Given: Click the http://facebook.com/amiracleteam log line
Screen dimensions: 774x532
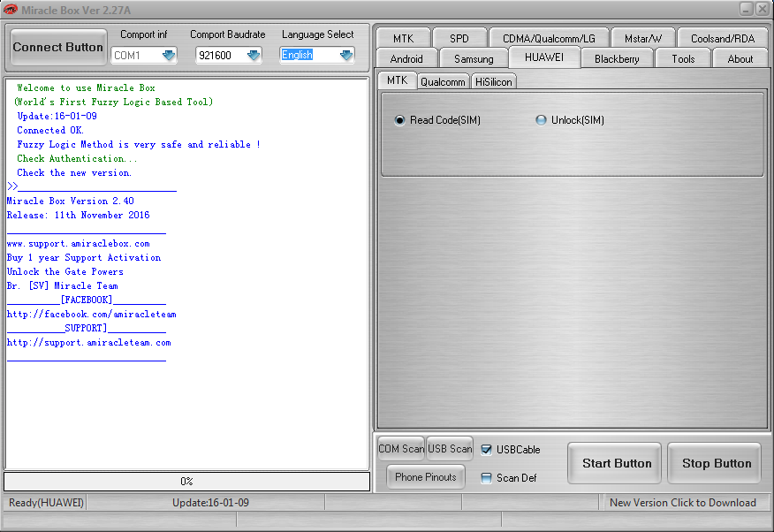Looking at the screenshot, I should (x=91, y=314).
